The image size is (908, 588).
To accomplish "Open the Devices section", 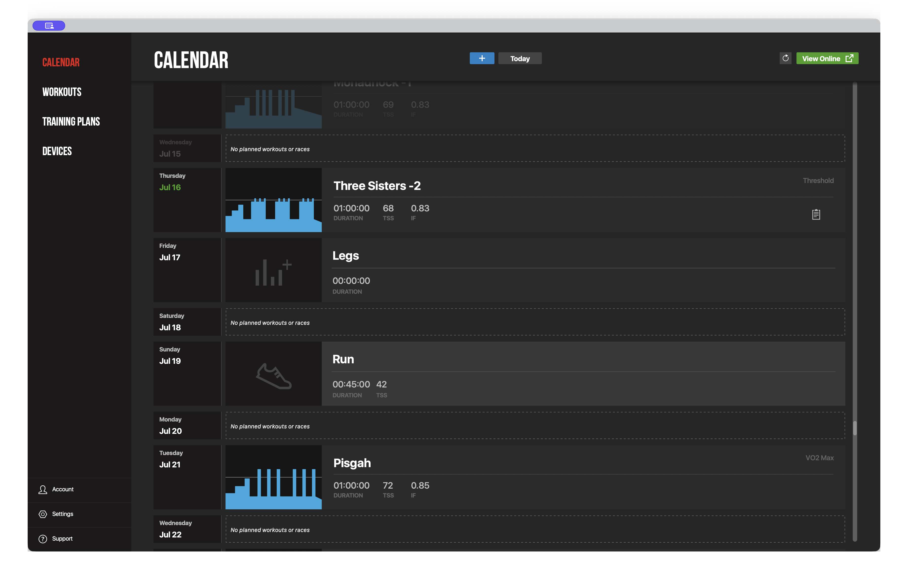I will pos(57,151).
